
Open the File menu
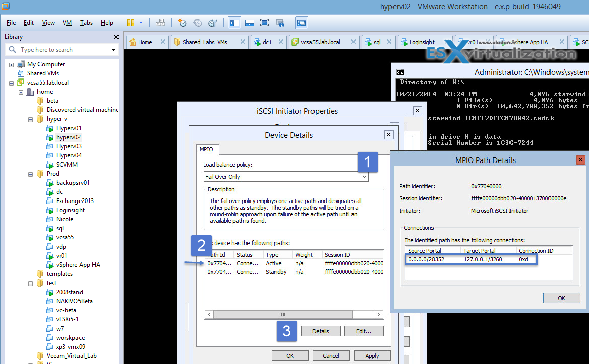click(x=11, y=23)
